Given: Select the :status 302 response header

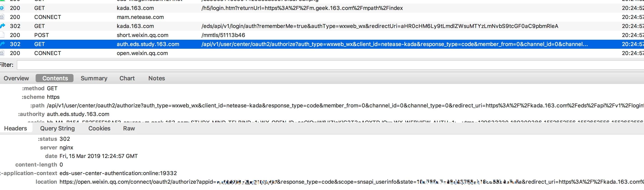Looking at the screenshot, I should pyautogui.click(x=65, y=139).
